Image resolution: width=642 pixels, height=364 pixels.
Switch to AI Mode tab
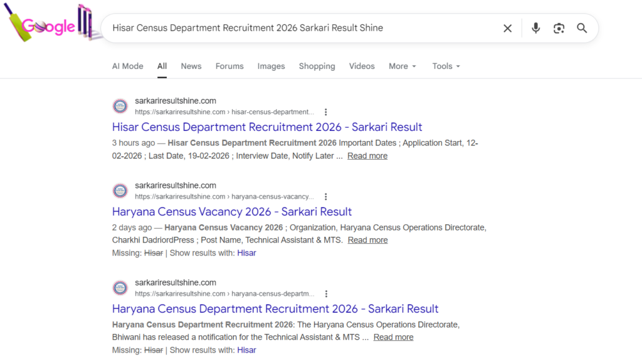(127, 66)
